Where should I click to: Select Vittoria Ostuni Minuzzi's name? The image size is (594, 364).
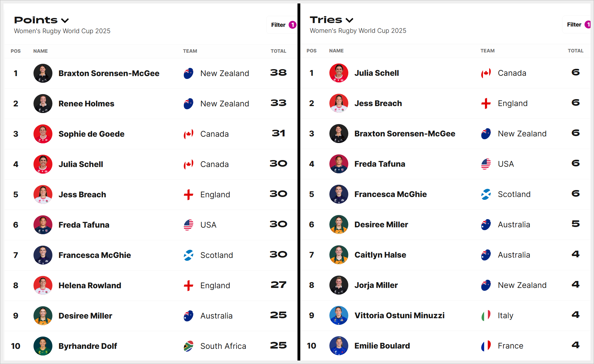click(399, 315)
